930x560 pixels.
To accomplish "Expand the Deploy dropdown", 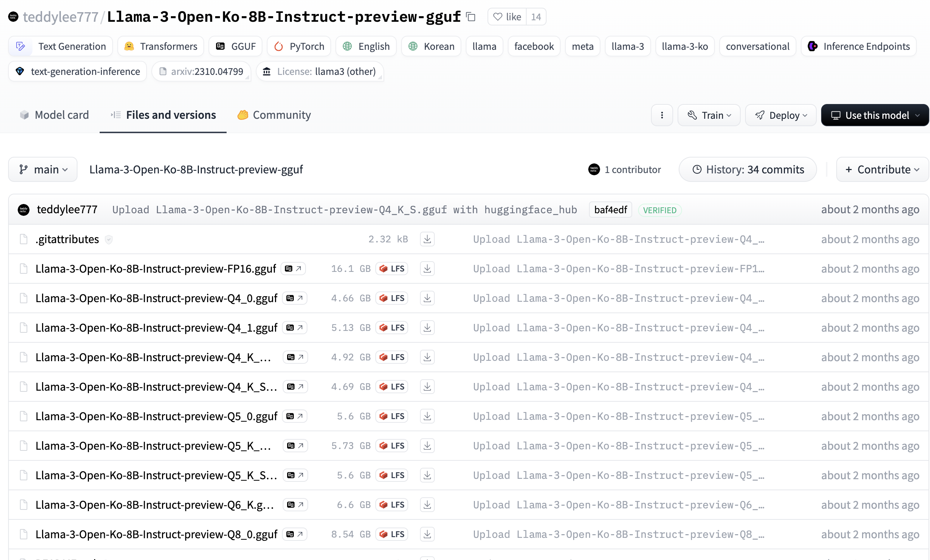I will click(780, 115).
